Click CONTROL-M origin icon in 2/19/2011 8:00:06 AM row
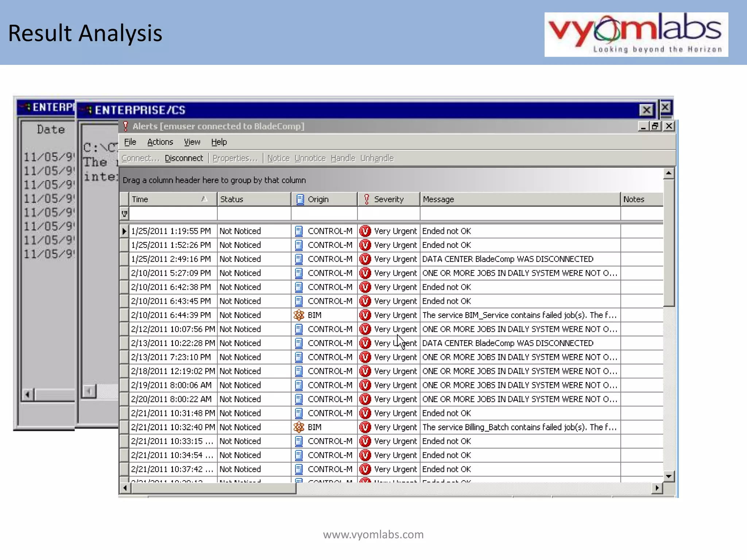The height and width of the screenshot is (560, 747). pyautogui.click(x=299, y=385)
